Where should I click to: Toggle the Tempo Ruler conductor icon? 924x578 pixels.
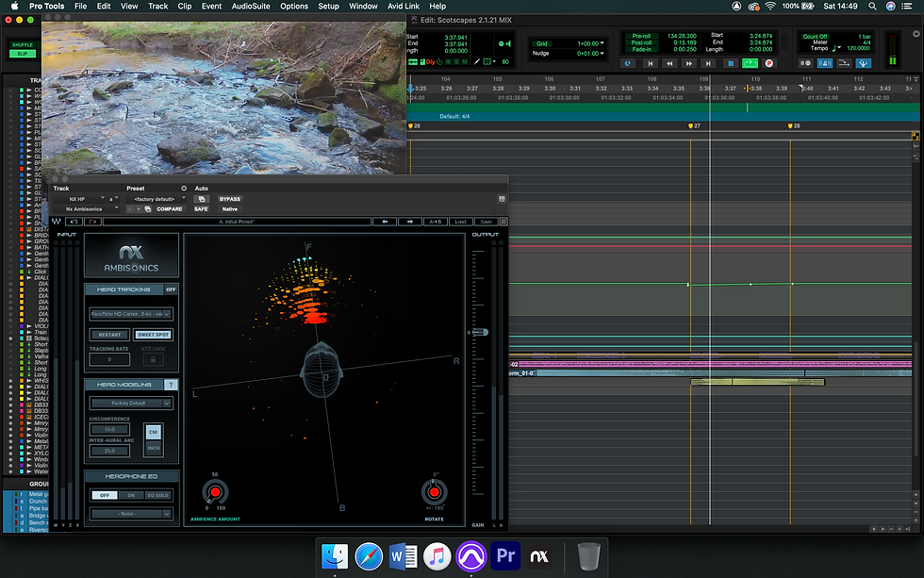pyautogui.click(x=864, y=63)
